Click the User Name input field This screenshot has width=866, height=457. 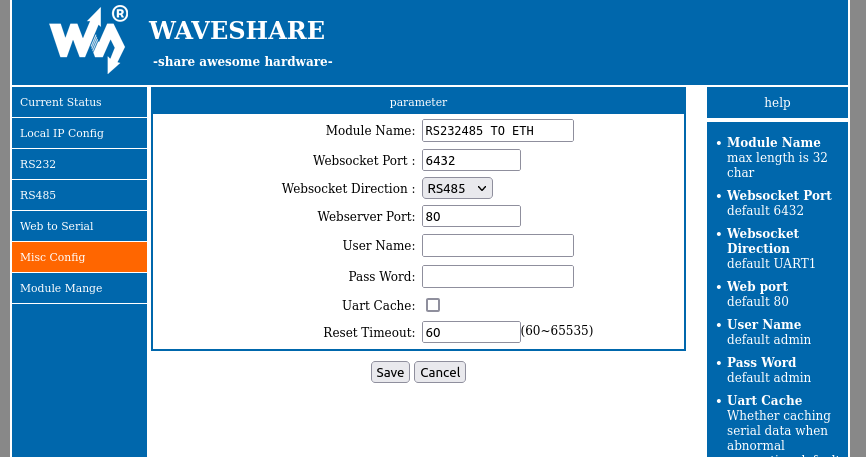coord(497,246)
